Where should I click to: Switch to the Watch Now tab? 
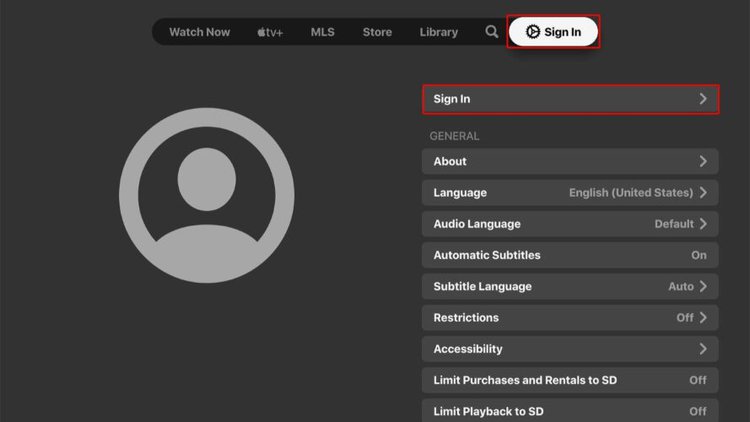(x=199, y=32)
